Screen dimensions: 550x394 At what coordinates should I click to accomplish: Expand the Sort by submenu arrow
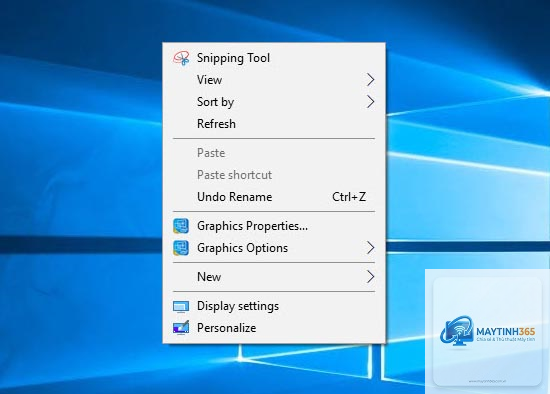tap(370, 102)
